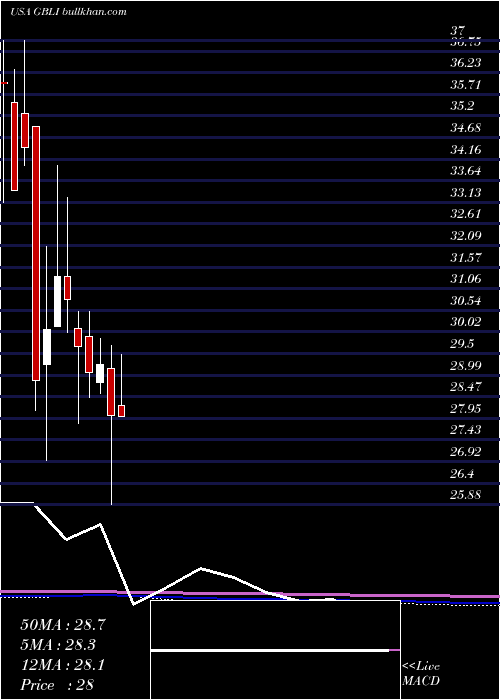Viewport: 500px width, 700px height.
Task: Click the 31.06 price axis label
Action: 466,279
